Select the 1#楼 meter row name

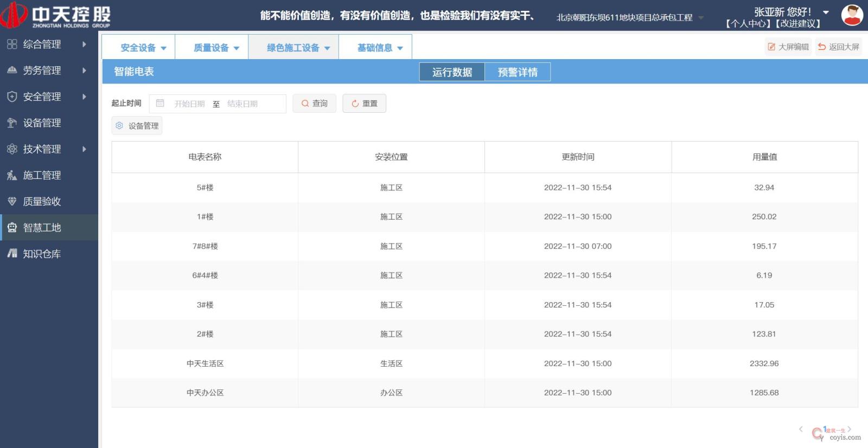coord(205,217)
